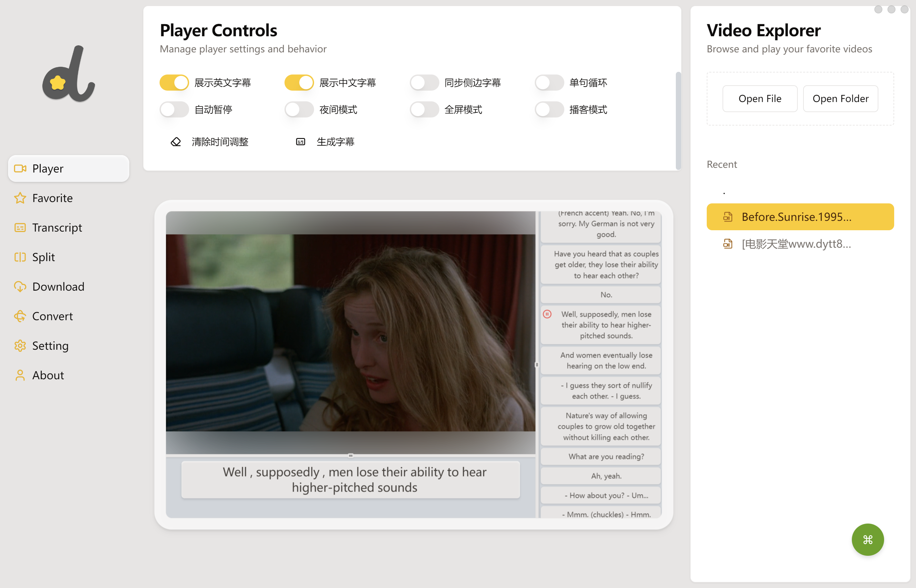916x588 pixels.
Task: Click the Transcript subtitle icon
Action: [x=20, y=228]
